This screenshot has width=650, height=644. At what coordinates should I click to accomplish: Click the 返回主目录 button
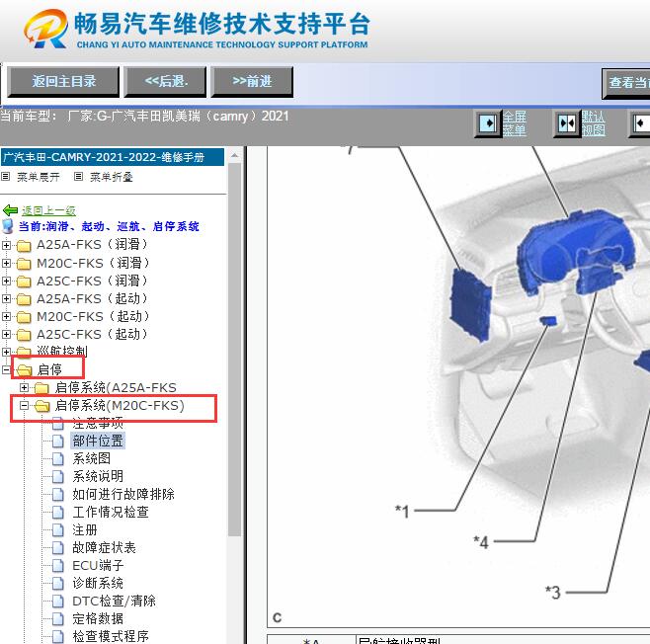63,82
